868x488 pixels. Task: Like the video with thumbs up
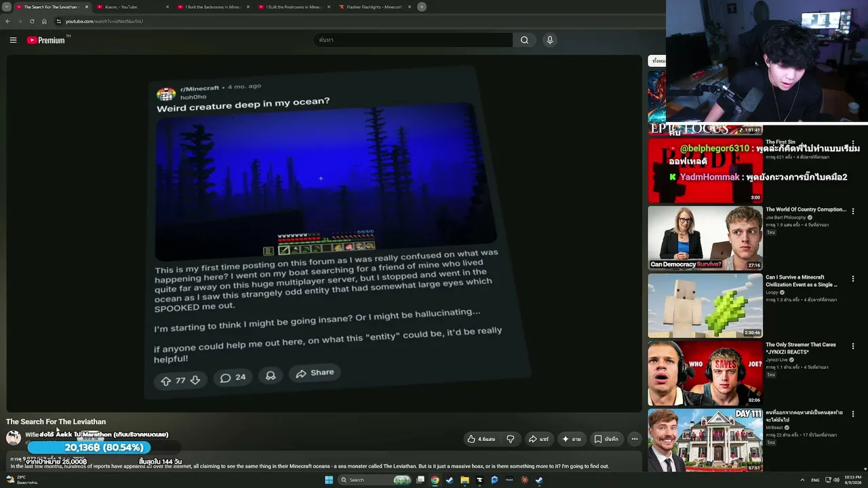(x=481, y=439)
